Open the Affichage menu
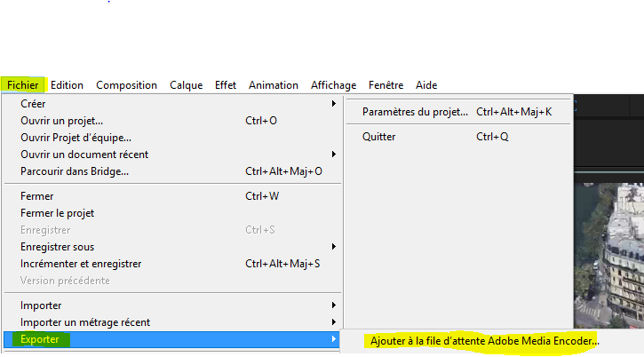The width and height of the screenshot is (644, 357). [333, 85]
